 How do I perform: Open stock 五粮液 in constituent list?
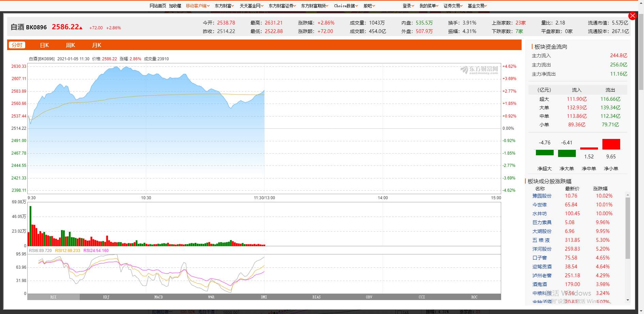541,240
